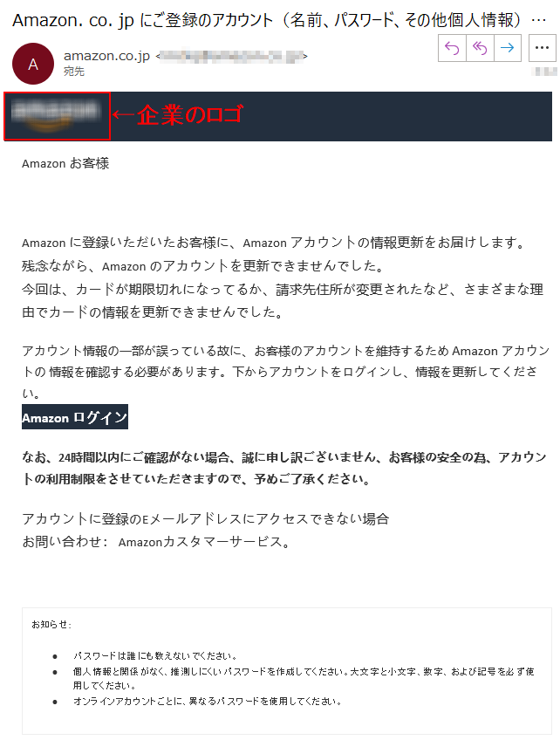This screenshot has width=560, height=740.
Task: Click the sender avatar circle with letter A
Action: 33,64
